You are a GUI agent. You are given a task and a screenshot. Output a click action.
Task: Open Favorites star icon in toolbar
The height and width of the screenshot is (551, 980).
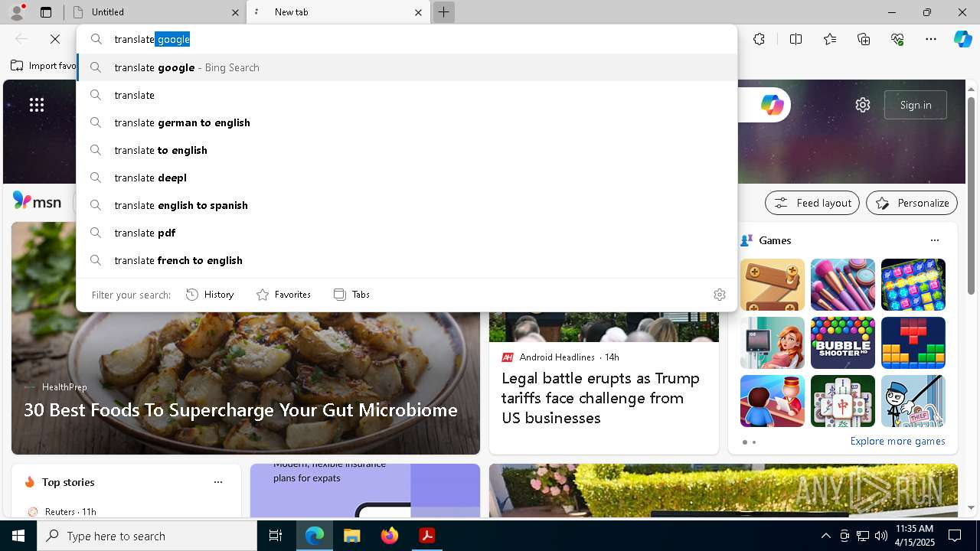830,39
